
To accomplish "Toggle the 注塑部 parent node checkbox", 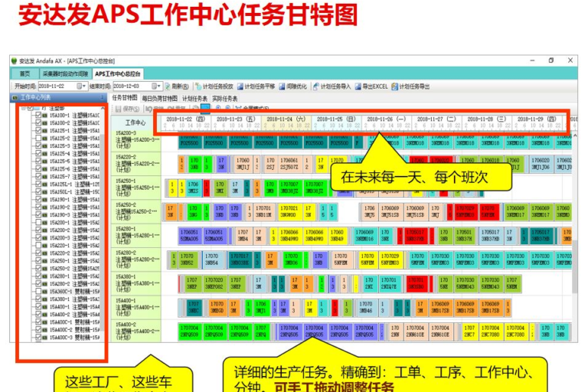I will pos(31,108).
